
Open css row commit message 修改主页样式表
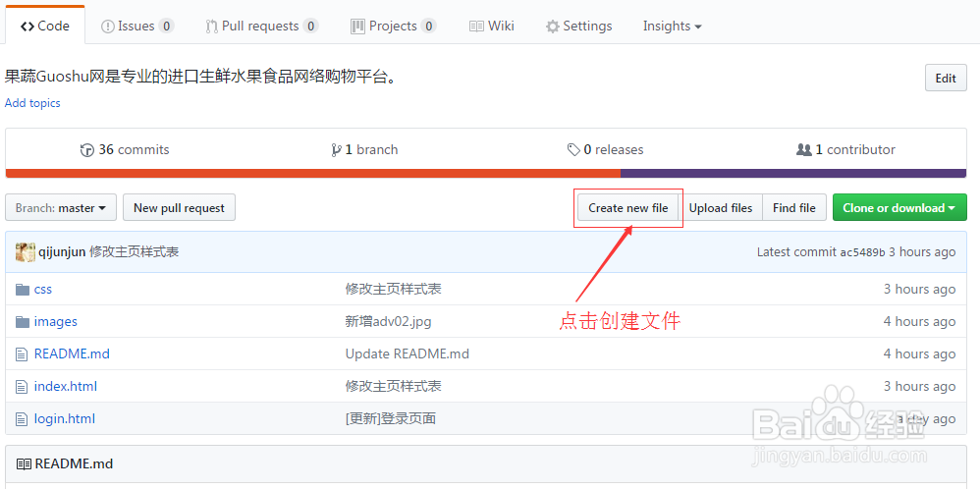tap(393, 289)
